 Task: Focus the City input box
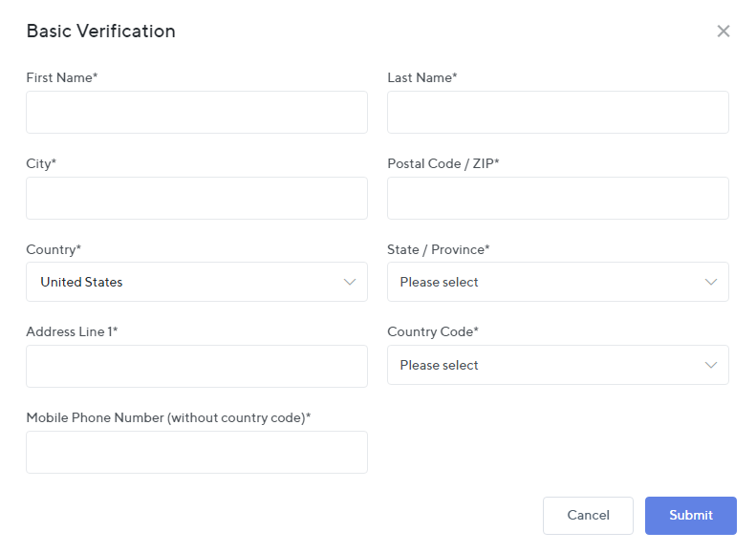[197, 198]
